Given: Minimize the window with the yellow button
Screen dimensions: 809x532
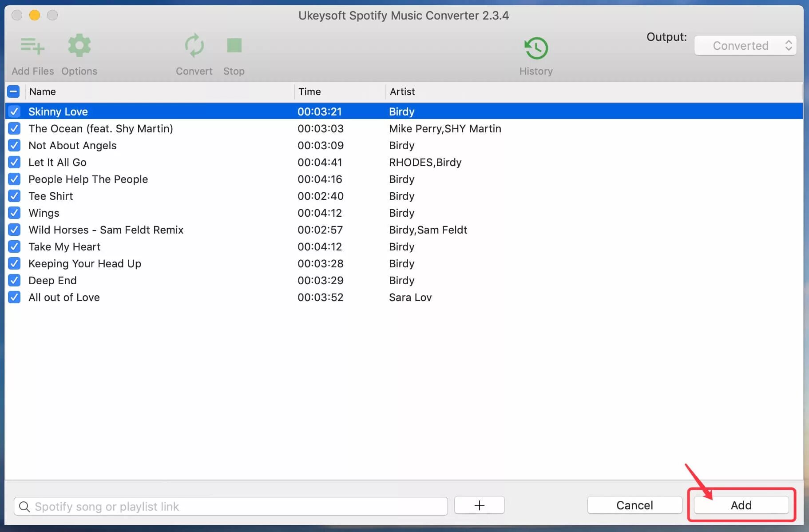Looking at the screenshot, I should 35,15.
